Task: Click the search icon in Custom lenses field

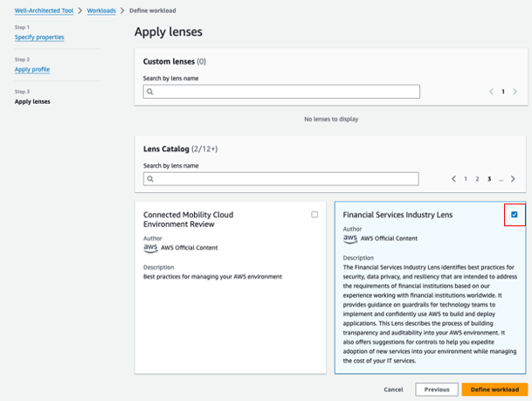Action: point(150,92)
